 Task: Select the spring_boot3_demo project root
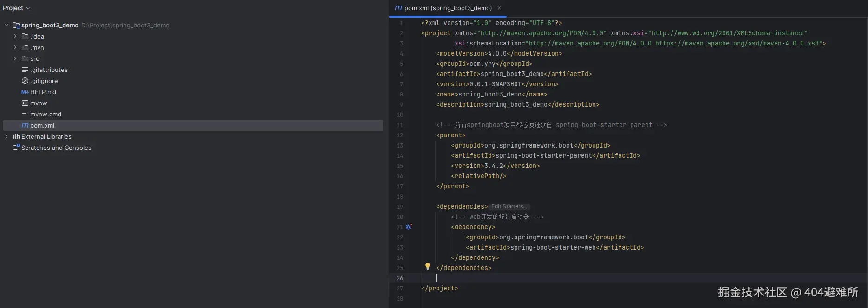pos(50,25)
